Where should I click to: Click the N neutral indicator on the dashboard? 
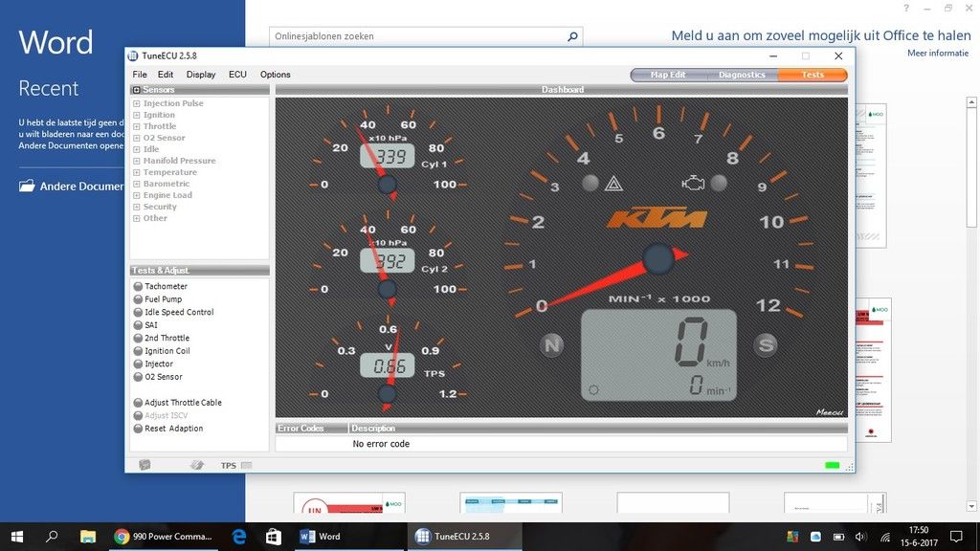coord(552,344)
